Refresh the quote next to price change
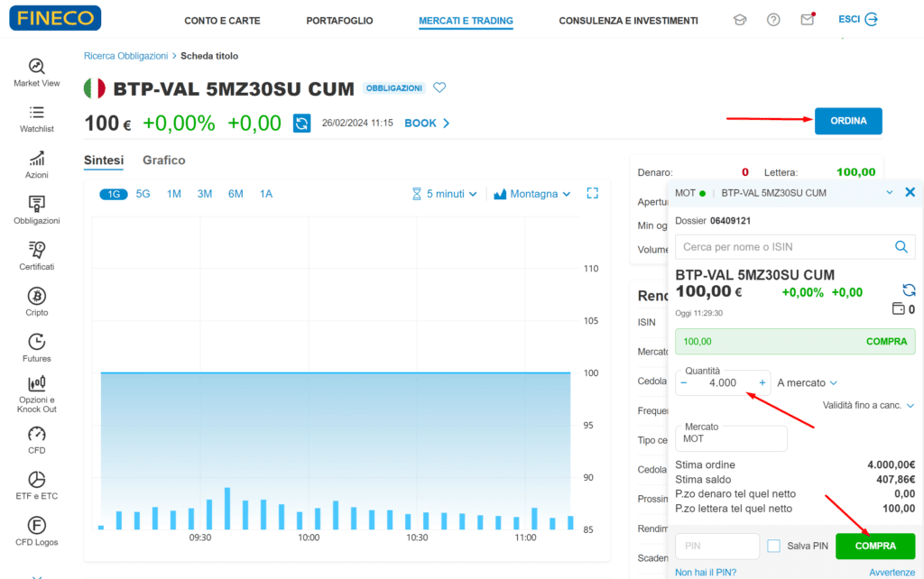924x579 pixels. [x=302, y=123]
